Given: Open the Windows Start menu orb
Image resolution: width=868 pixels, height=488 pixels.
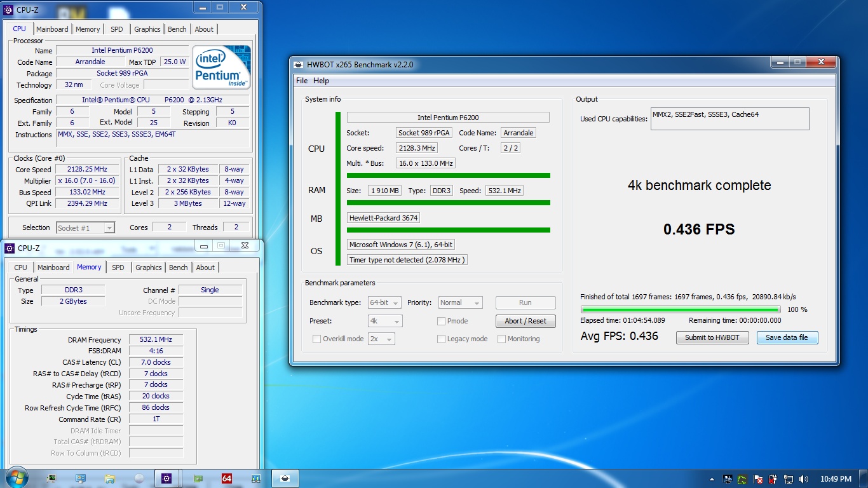Looking at the screenshot, I should coord(17,478).
